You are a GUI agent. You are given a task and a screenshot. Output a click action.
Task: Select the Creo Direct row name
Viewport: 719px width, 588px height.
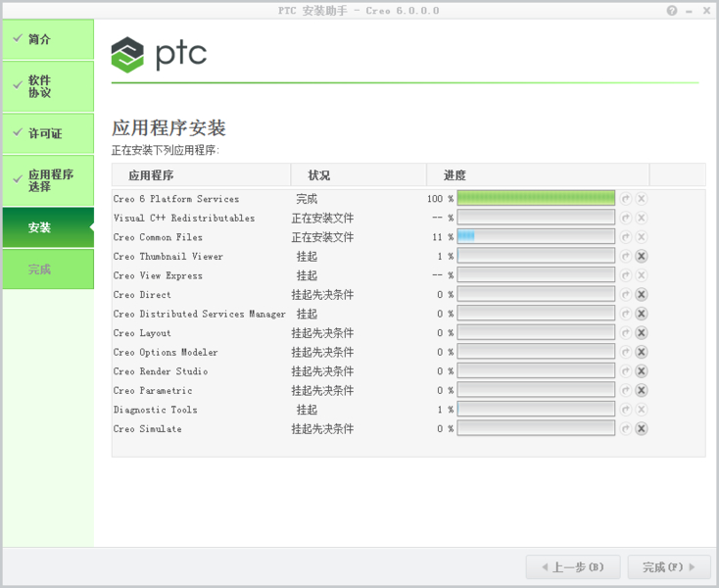point(142,295)
